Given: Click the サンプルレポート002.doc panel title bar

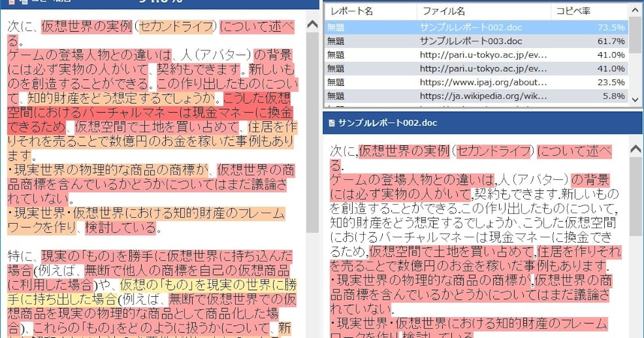Looking at the screenshot, I should 483,123.
